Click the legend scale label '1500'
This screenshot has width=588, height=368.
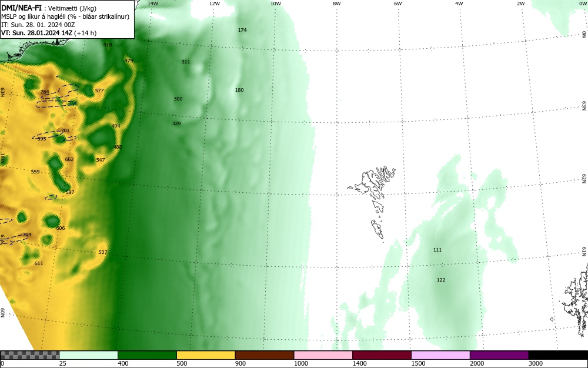[418, 363]
